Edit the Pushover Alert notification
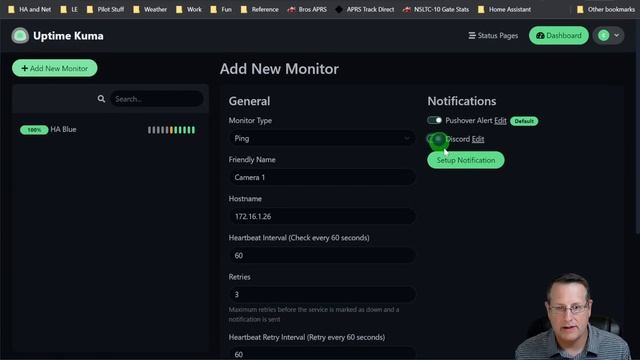This screenshot has height=360, width=640. coord(500,120)
